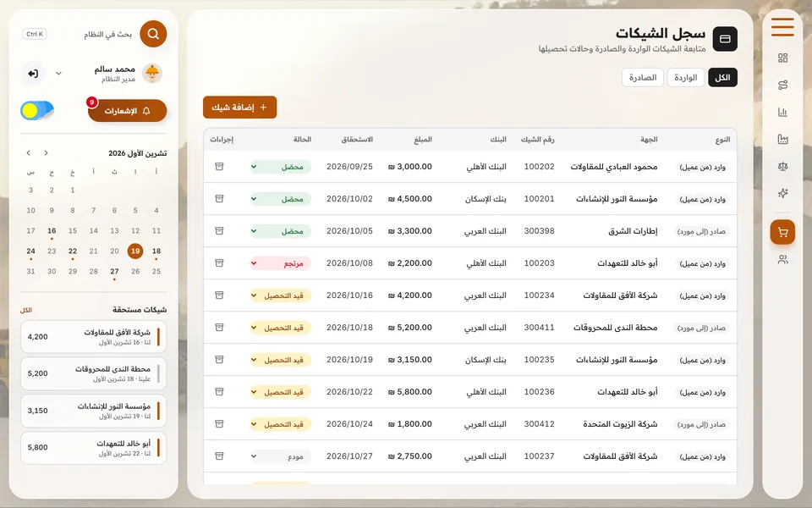This screenshot has width=812, height=508.
Task: Open status dropdown for check 100202
Action: pos(280,167)
